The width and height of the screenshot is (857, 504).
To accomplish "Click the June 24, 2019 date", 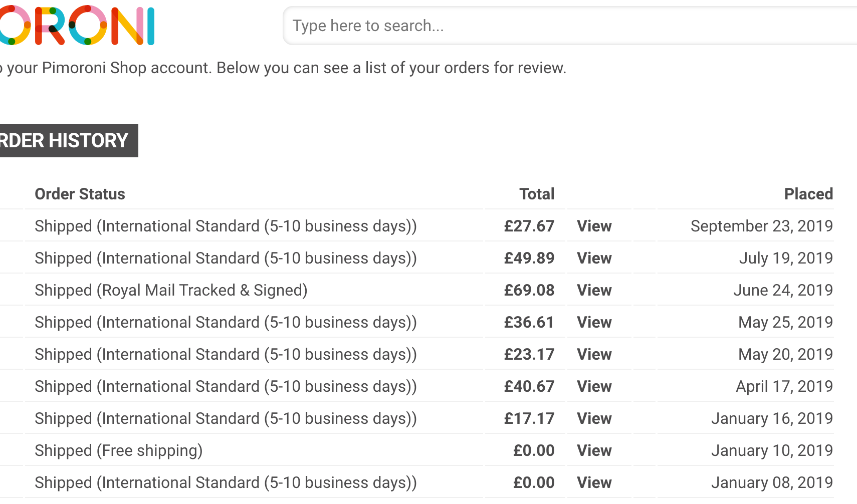I will coord(782,291).
